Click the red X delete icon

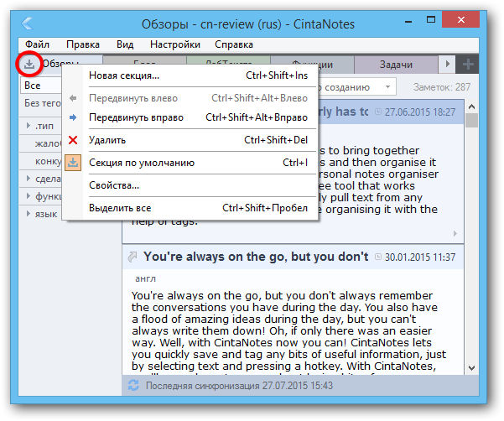pyautogui.click(x=73, y=140)
